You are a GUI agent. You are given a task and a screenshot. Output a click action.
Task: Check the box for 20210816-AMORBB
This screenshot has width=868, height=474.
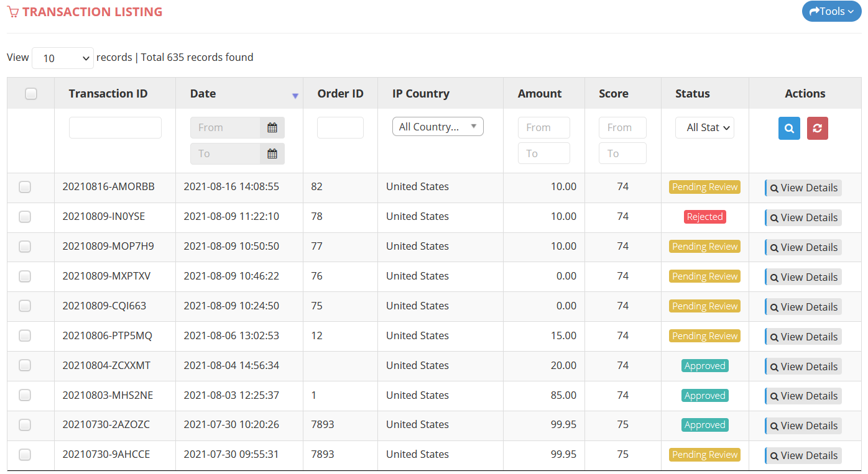click(x=25, y=187)
